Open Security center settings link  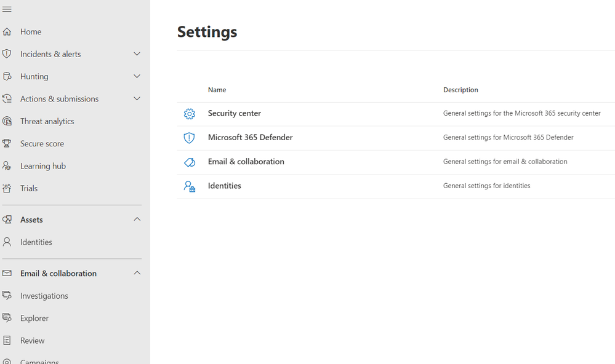coord(235,113)
